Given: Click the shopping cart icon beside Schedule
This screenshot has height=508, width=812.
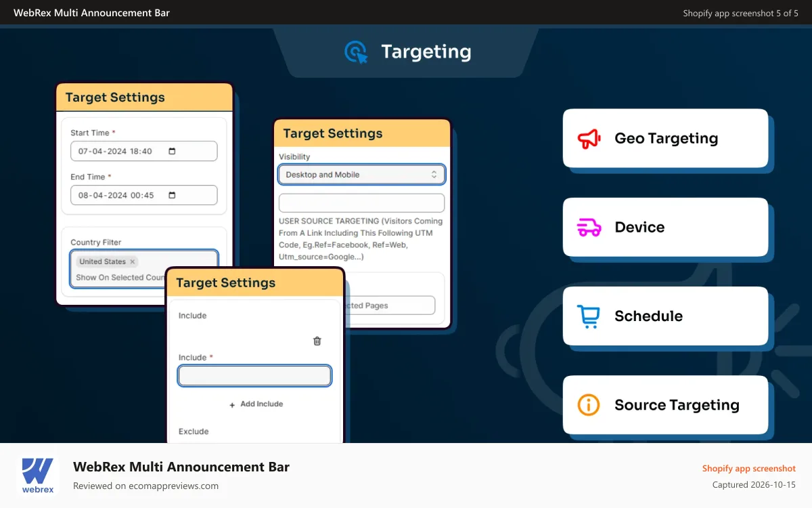Looking at the screenshot, I should point(589,316).
